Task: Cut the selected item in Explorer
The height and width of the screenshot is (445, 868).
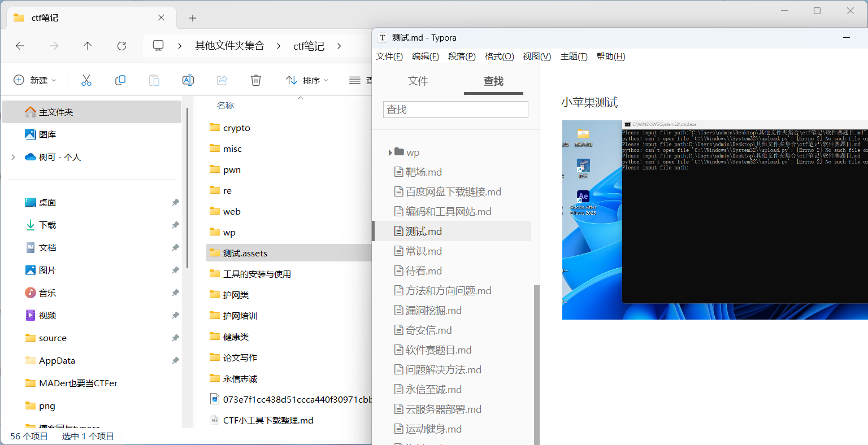Action: pyautogui.click(x=86, y=80)
